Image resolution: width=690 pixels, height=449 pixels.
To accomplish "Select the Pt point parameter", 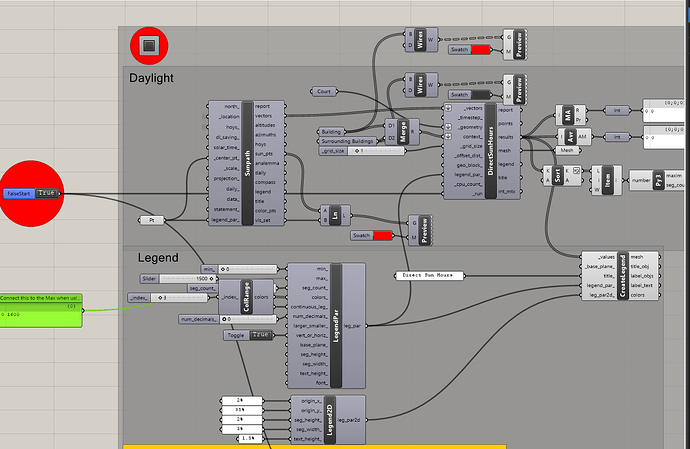I will 152,220.
